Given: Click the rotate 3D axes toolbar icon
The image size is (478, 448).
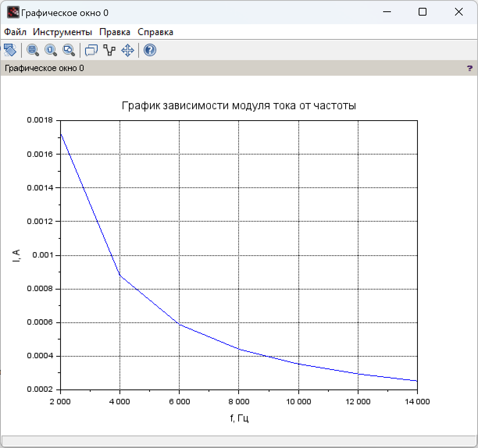Looking at the screenshot, I should click(10, 50).
